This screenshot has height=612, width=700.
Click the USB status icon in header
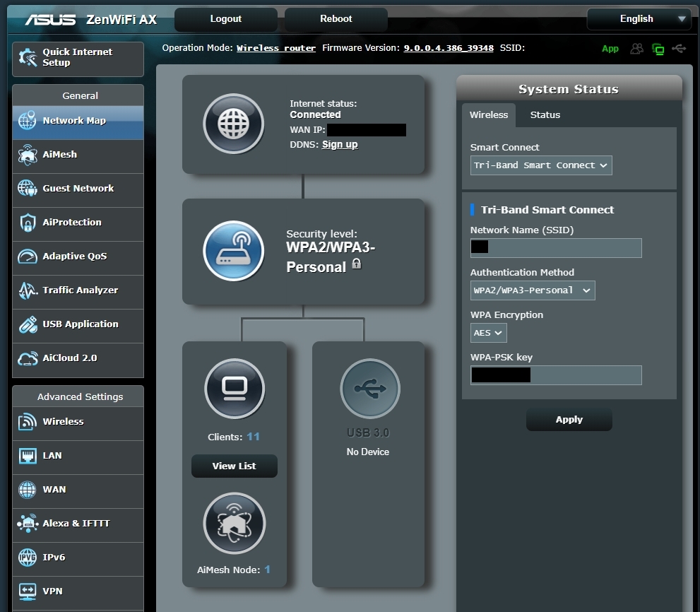pyautogui.click(x=679, y=48)
